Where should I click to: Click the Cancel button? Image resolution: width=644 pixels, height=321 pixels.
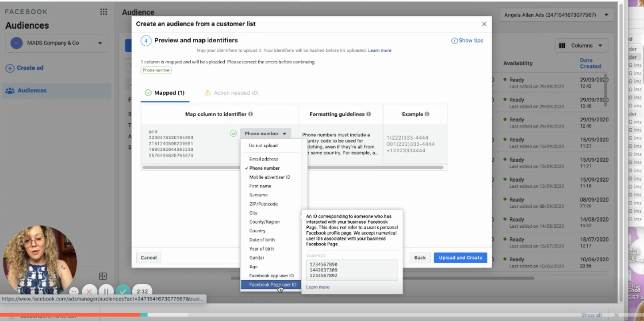[149, 258]
